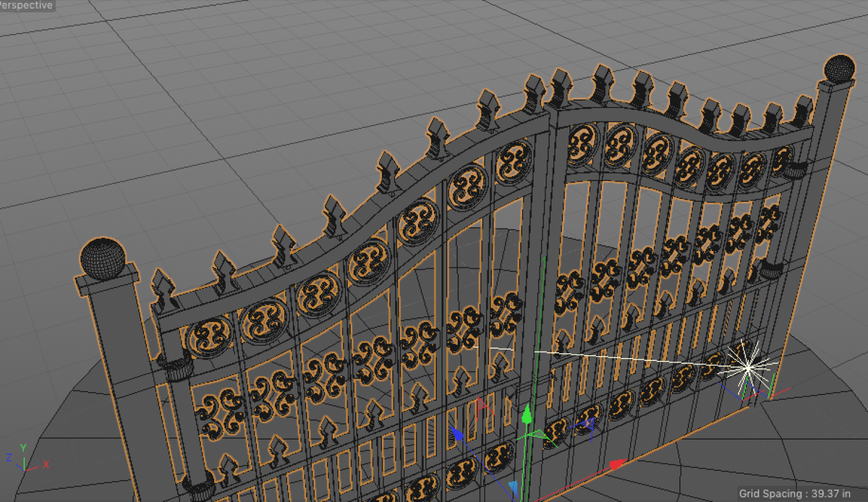Select the sphere finial on right post
The image size is (868, 502).
coord(839,69)
